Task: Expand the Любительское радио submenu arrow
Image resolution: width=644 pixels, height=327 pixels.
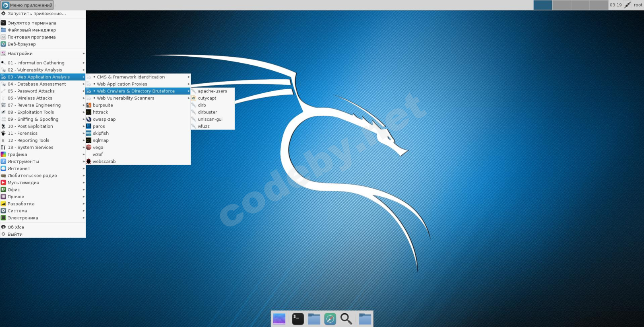Action: pyautogui.click(x=84, y=175)
